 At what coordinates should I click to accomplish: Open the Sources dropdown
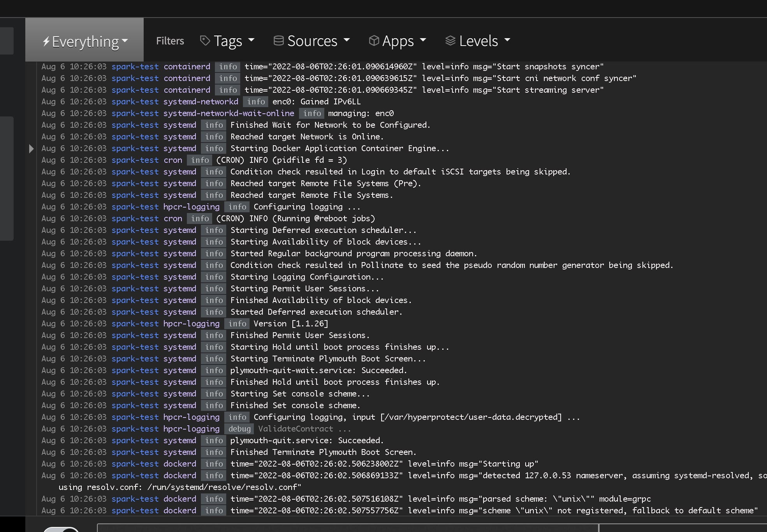point(311,41)
